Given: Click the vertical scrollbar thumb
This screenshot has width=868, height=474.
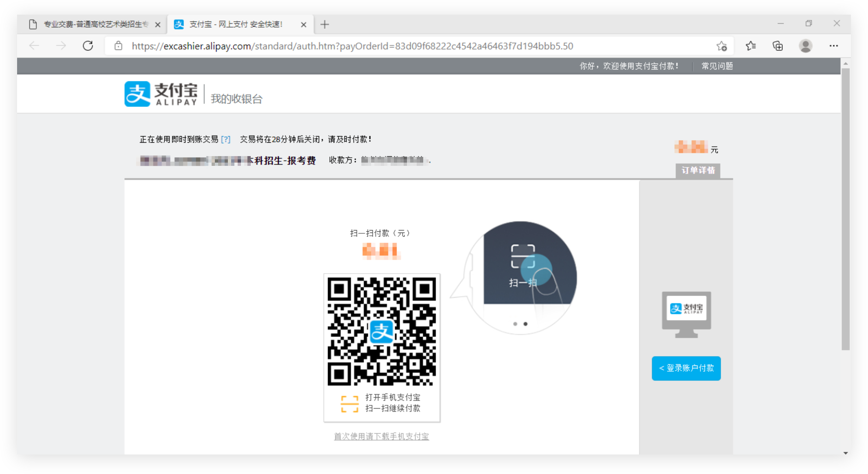Looking at the screenshot, I should coord(846,209).
